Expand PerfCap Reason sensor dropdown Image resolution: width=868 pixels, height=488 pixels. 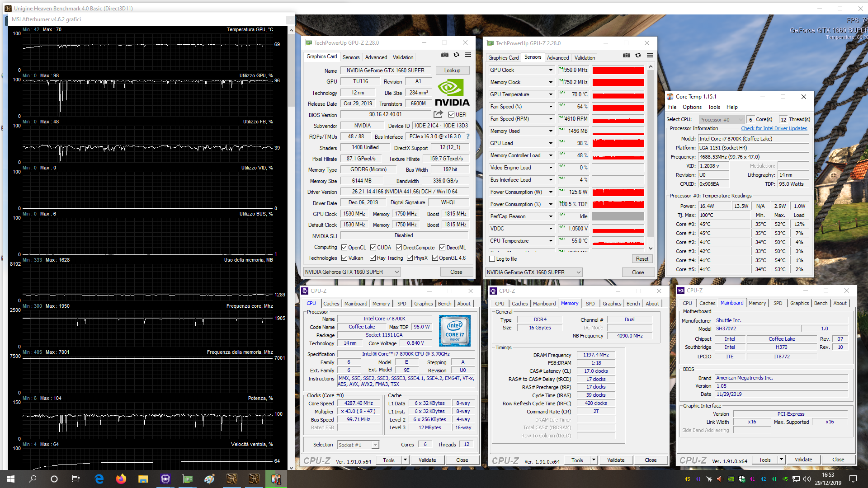pos(551,216)
